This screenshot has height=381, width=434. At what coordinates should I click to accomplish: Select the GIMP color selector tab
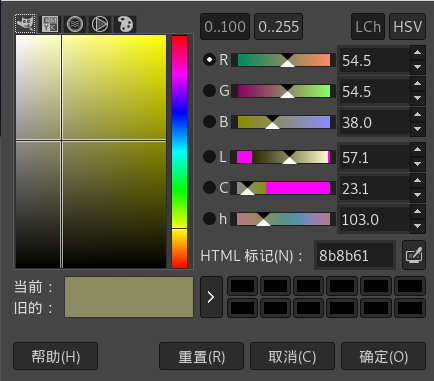click(25, 24)
